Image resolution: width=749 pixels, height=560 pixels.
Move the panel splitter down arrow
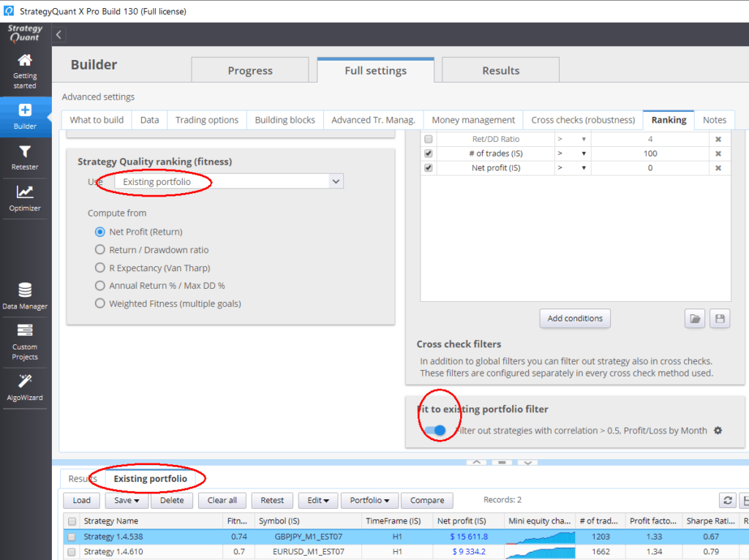(527, 463)
